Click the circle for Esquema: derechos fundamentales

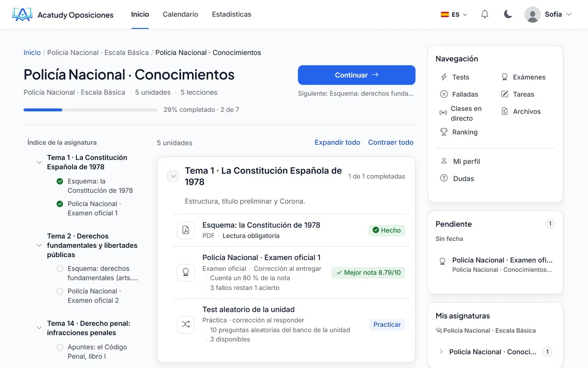point(60,269)
